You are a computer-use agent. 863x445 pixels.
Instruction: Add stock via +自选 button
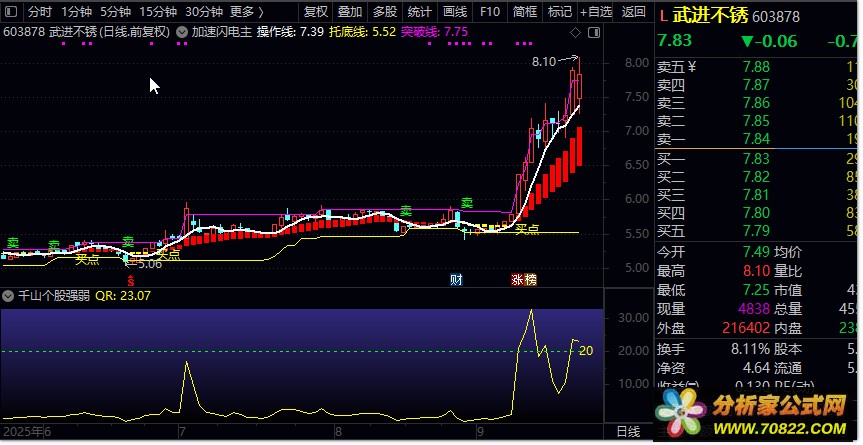[x=596, y=12]
